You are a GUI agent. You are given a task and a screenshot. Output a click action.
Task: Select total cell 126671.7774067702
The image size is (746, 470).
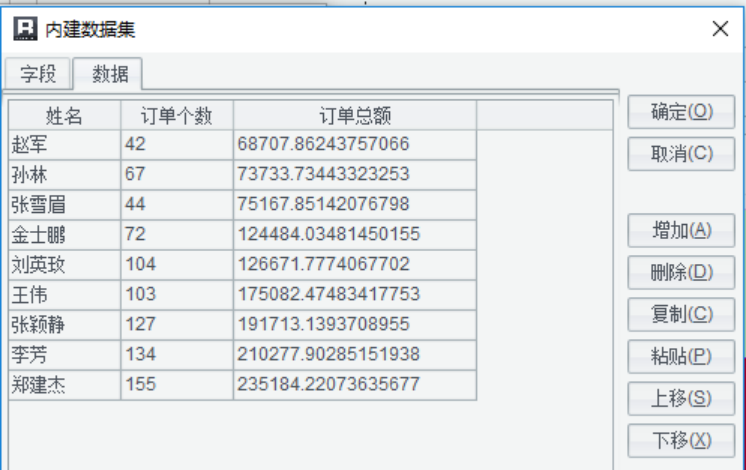(355, 264)
